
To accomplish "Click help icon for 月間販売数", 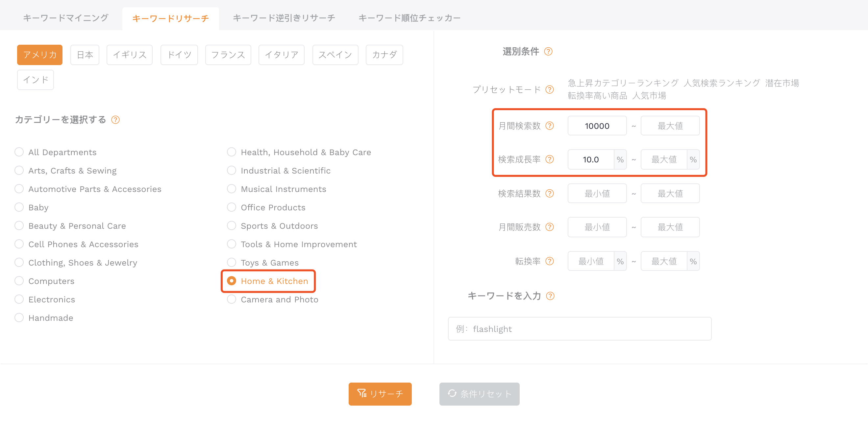I will click(550, 227).
